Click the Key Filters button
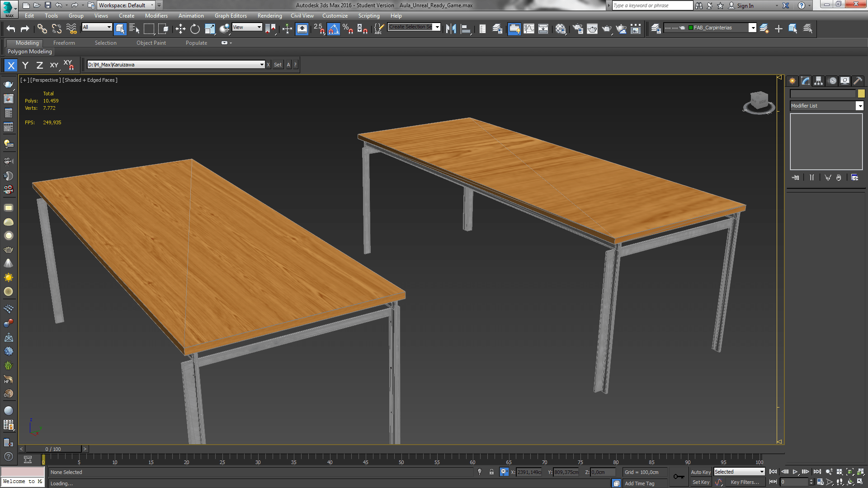This screenshot has height=488, width=868. pos(746,482)
